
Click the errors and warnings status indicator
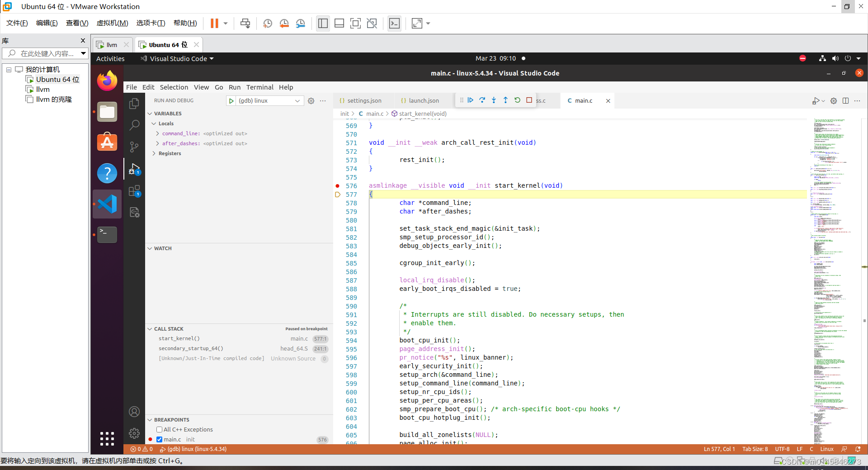tap(142, 449)
